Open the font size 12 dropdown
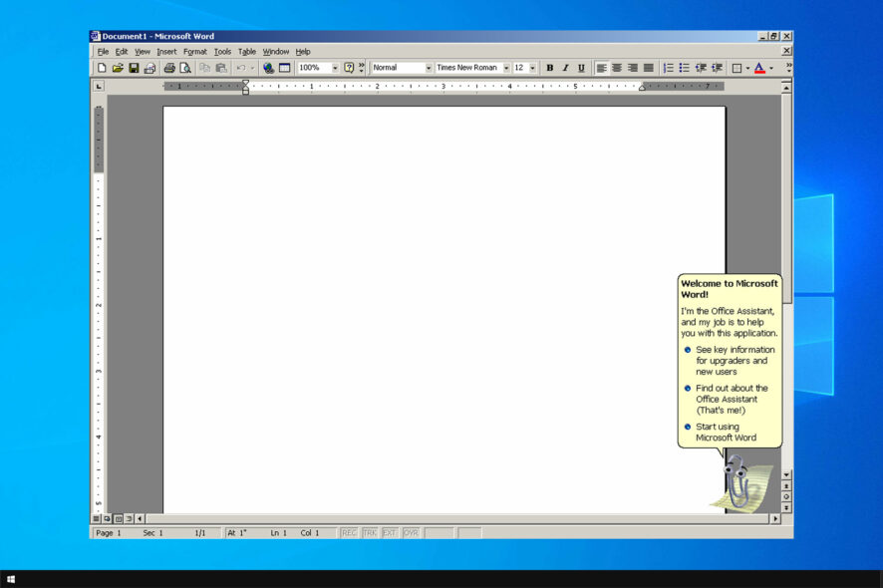 click(532, 68)
